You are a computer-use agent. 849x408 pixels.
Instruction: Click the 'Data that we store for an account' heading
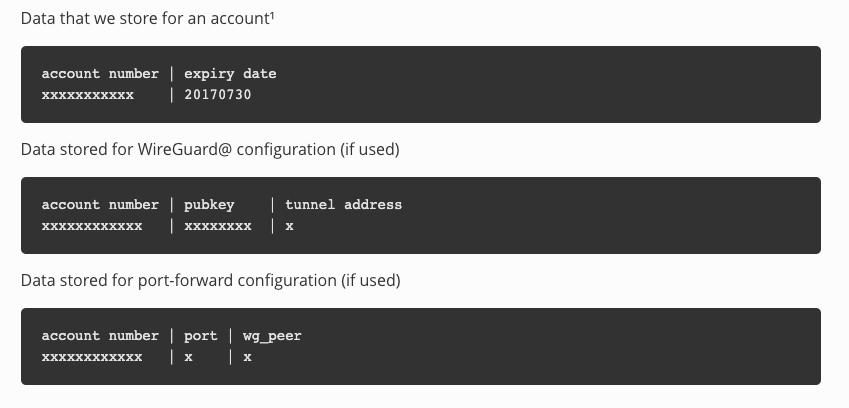(x=147, y=18)
